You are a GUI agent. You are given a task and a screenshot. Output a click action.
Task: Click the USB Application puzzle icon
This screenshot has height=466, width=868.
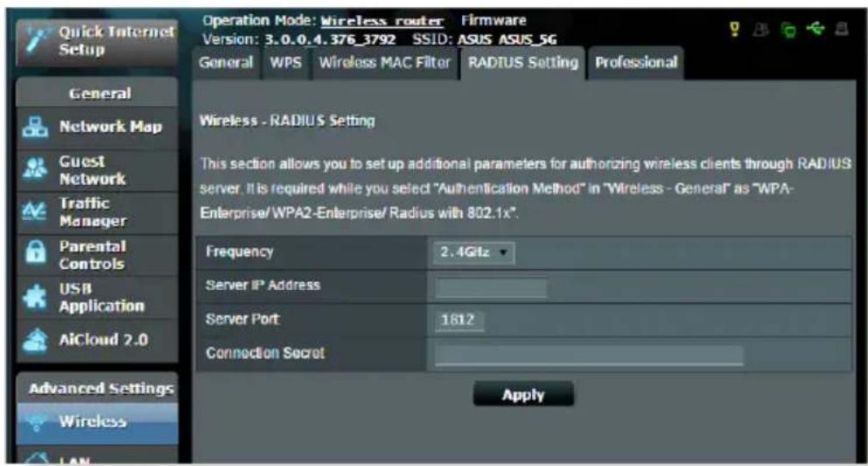35,297
